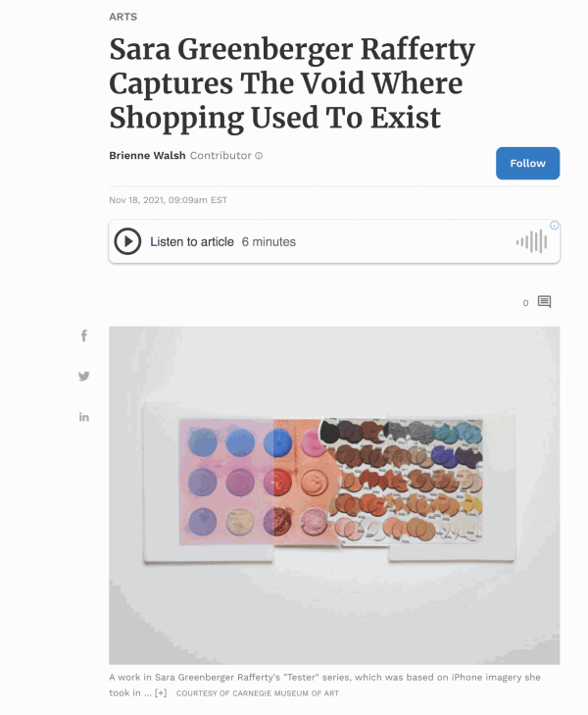Open Brienne Walsh author profile
588x715 pixels.
[x=147, y=156]
